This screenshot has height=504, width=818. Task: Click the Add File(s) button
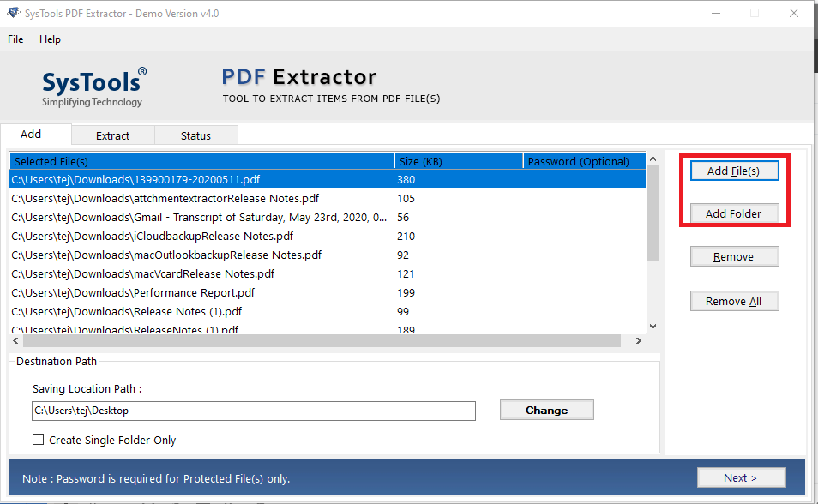pos(734,171)
